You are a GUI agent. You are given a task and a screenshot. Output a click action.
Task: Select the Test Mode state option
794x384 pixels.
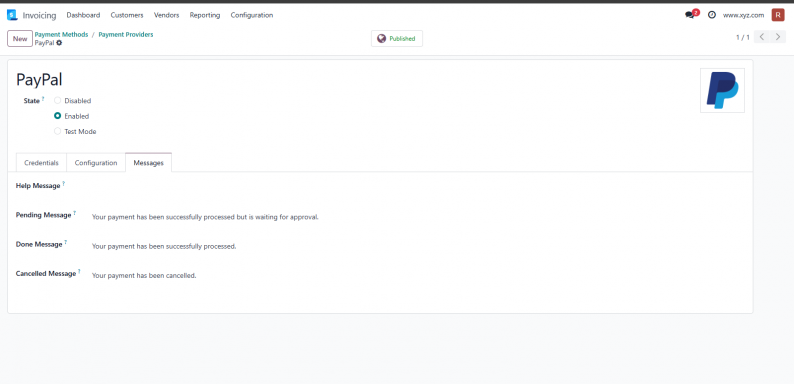(x=58, y=131)
